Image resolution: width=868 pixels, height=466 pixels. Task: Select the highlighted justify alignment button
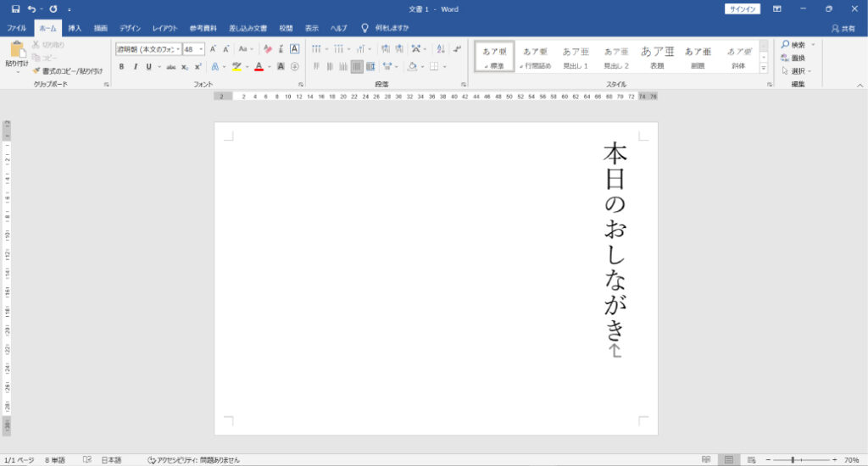click(357, 66)
